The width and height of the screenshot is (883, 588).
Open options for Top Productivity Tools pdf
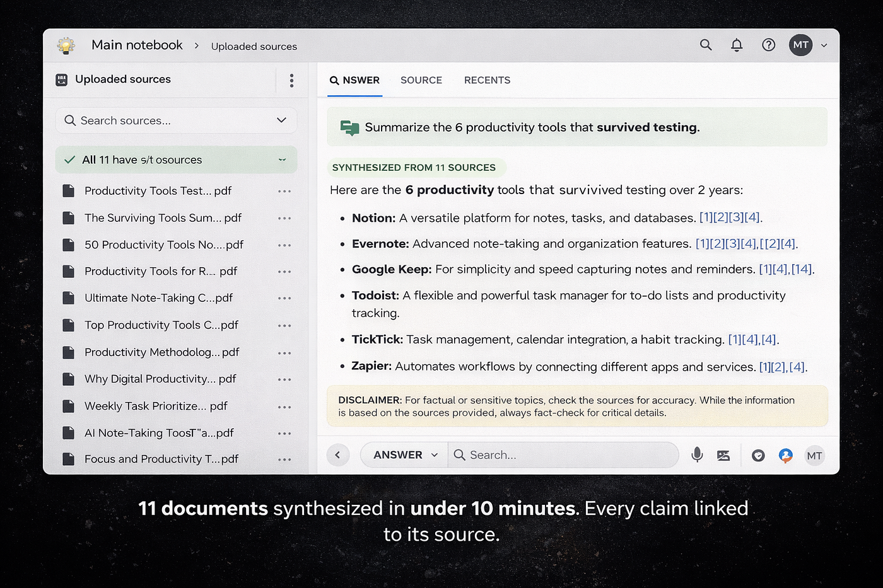click(284, 326)
